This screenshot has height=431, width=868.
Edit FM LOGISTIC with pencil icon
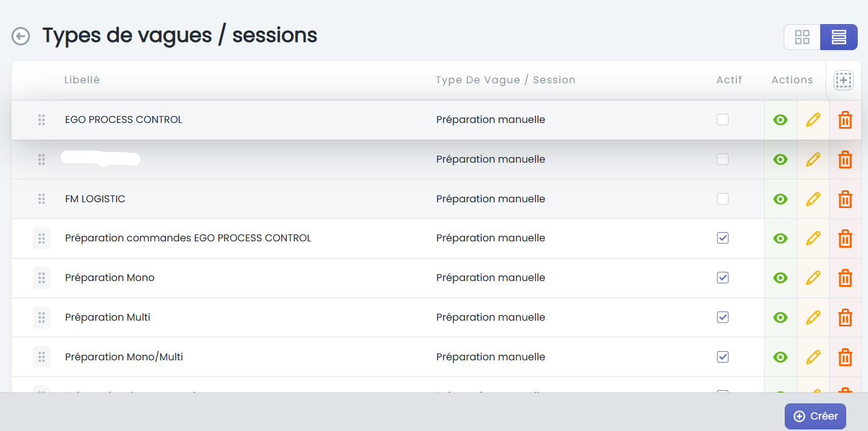point(813,199)
